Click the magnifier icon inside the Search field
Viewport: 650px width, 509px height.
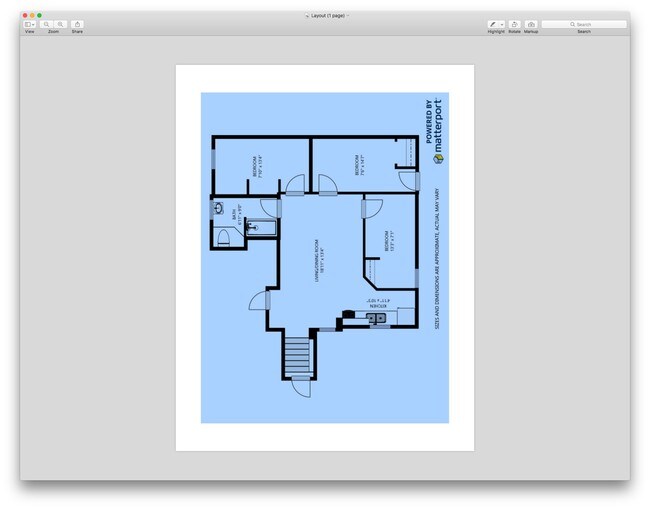click(x=572, y=24)
